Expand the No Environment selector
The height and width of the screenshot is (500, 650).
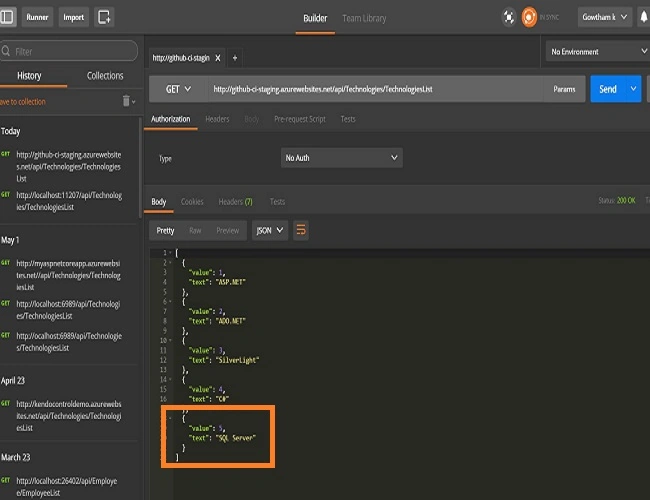tap(598, 51)
